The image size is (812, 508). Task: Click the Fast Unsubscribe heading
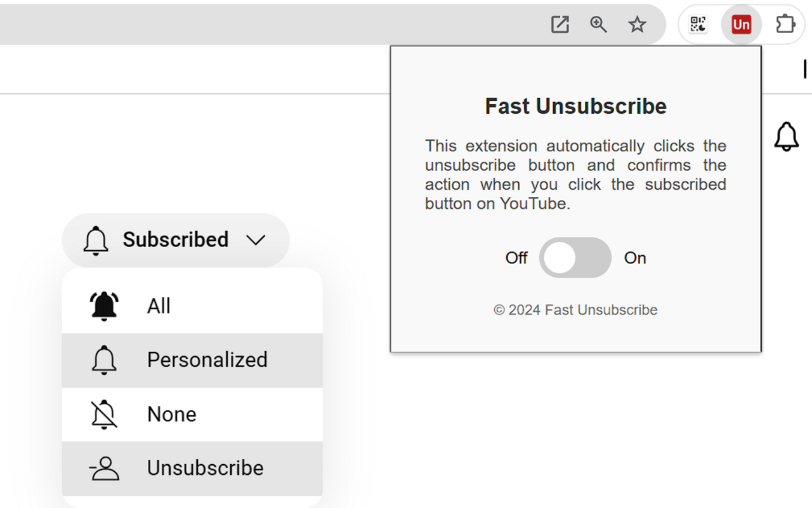pos(575,106)
